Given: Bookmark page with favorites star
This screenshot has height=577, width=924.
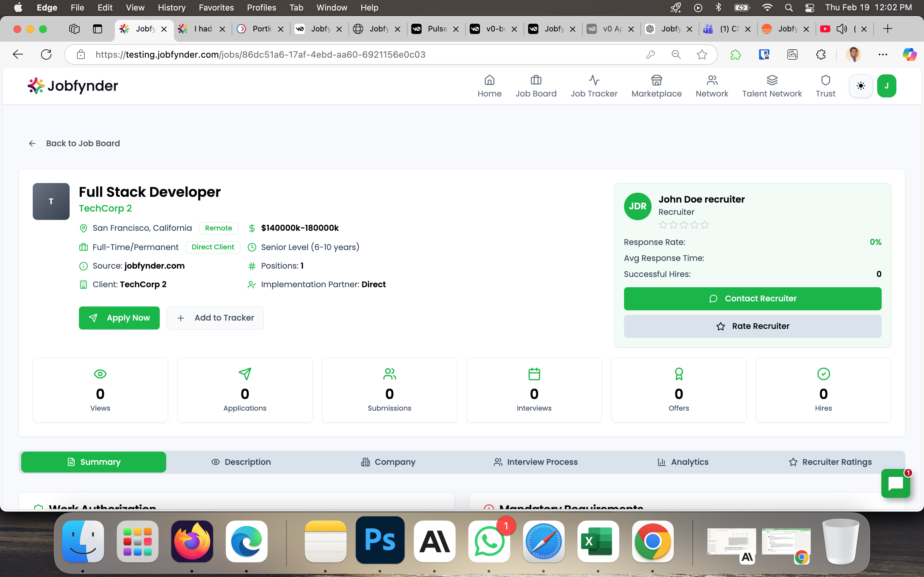Looking at the screenshot, I should point(702,54).
